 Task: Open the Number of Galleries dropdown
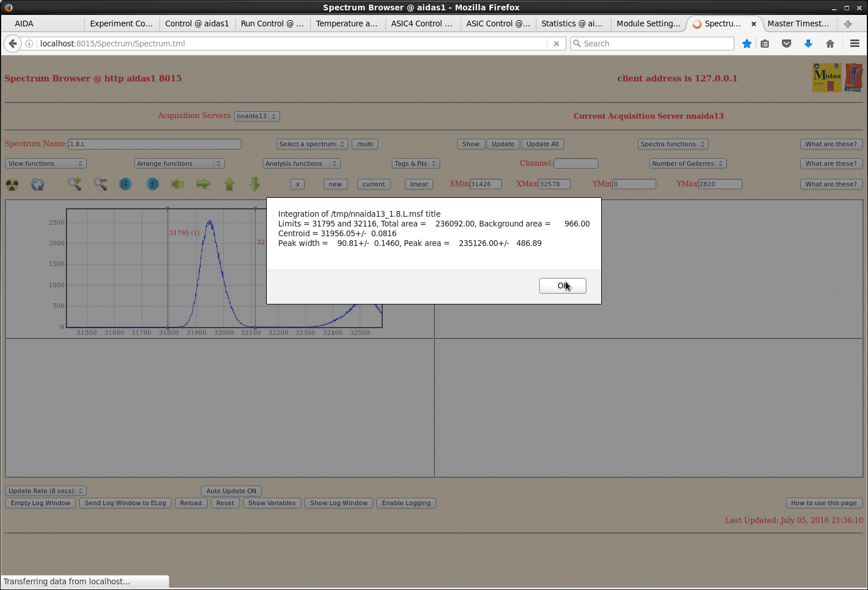pyautogui.click(x=688, y=163)
